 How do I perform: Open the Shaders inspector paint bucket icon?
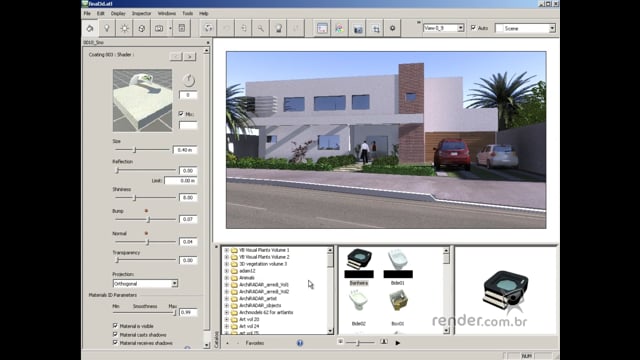(90, 28)
